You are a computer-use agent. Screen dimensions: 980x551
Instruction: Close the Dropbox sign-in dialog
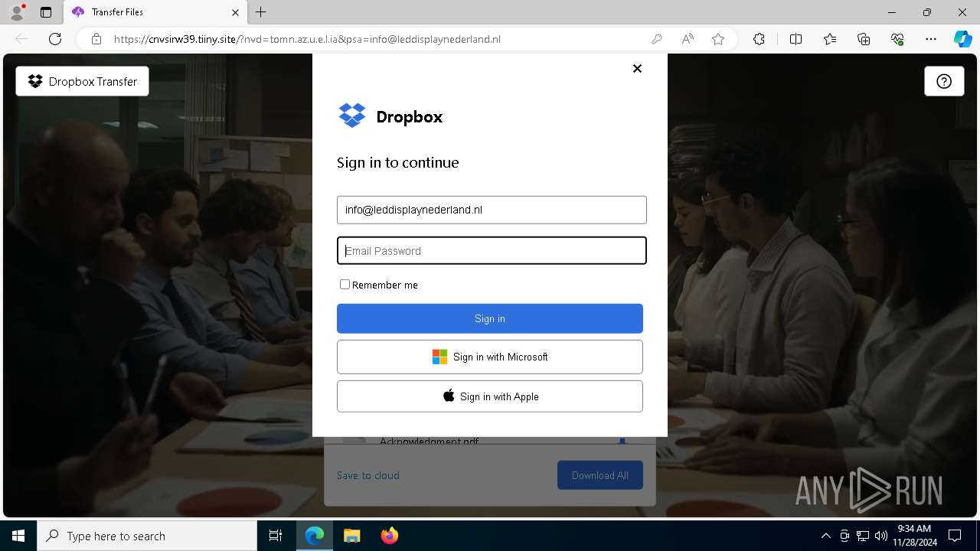tap(637, 68)
